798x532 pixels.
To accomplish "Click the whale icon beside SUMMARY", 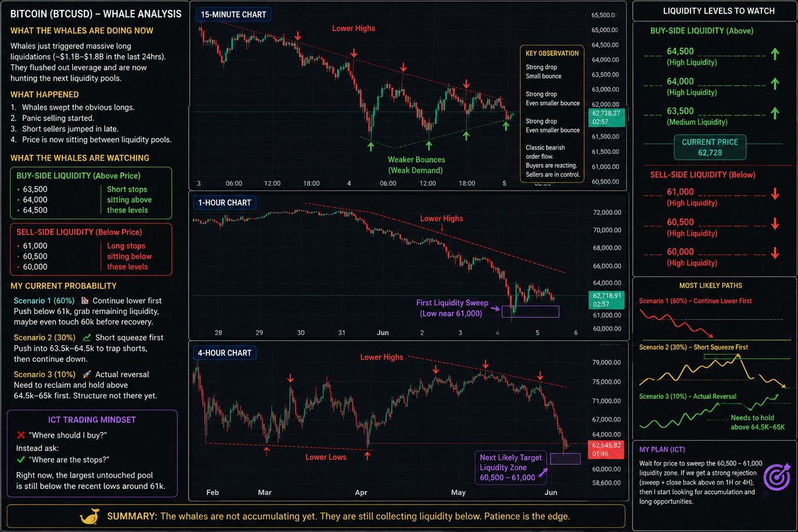I will tap(90, 516).
